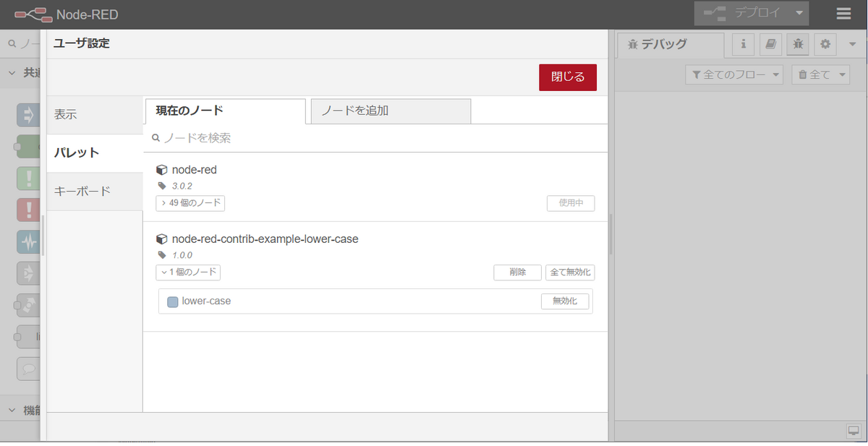The height and width of the screenshot is (446, 868).
Task: Click the 使用中 button for node-red
Action: pos(571,203)
